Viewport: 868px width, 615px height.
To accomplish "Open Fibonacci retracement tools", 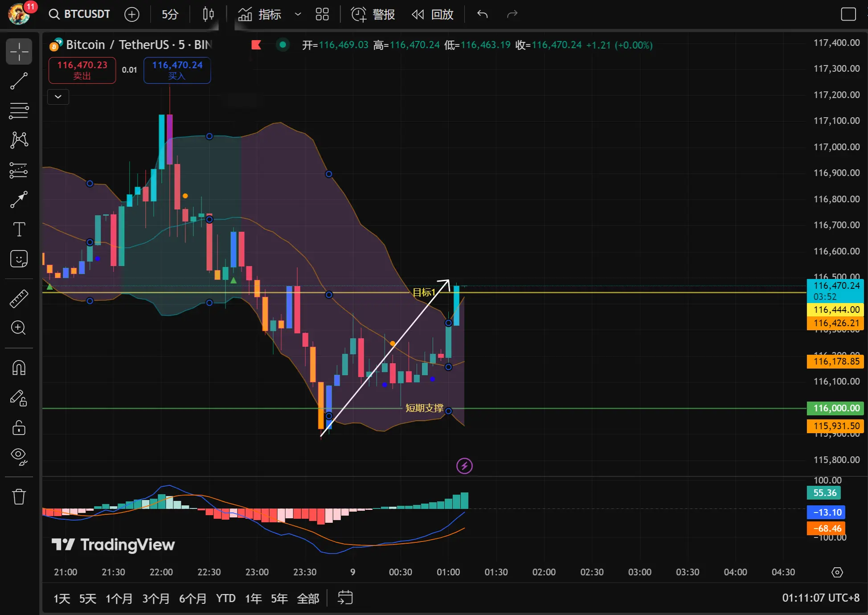I will (19, 111).
